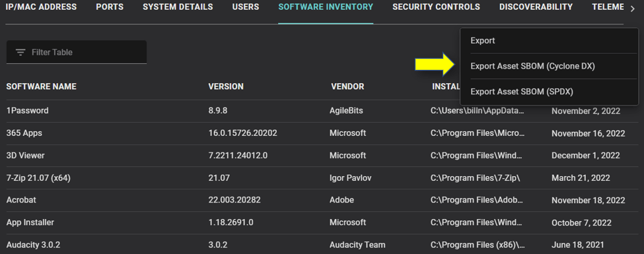Click version 16.0.15726.20202 cell
Viewport: 644px width, 254px height.
(242, 133)
